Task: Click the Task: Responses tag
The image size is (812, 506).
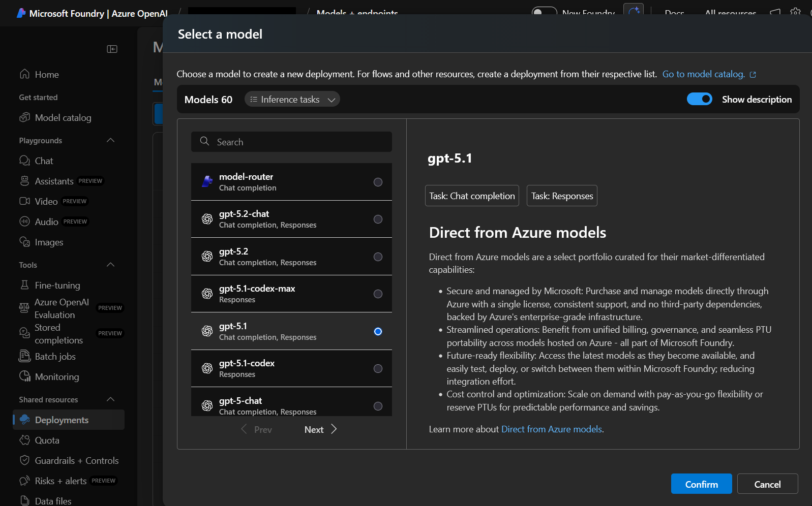Action: (x=562, y=196)
